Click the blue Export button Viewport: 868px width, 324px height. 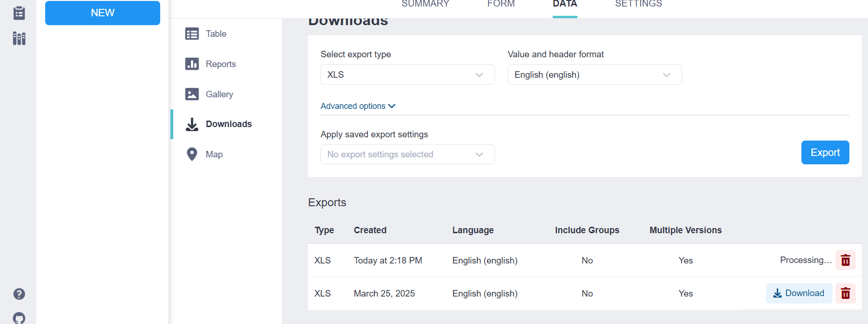[825, 152]
